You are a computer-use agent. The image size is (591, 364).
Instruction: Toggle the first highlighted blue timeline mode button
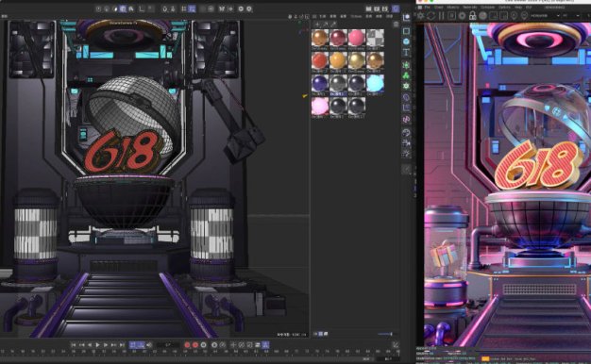(x=133, y=345)
